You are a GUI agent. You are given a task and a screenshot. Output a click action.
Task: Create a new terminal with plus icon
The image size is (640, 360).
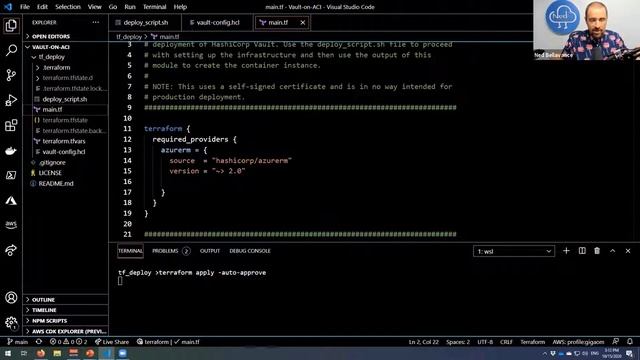coord(566,251)
